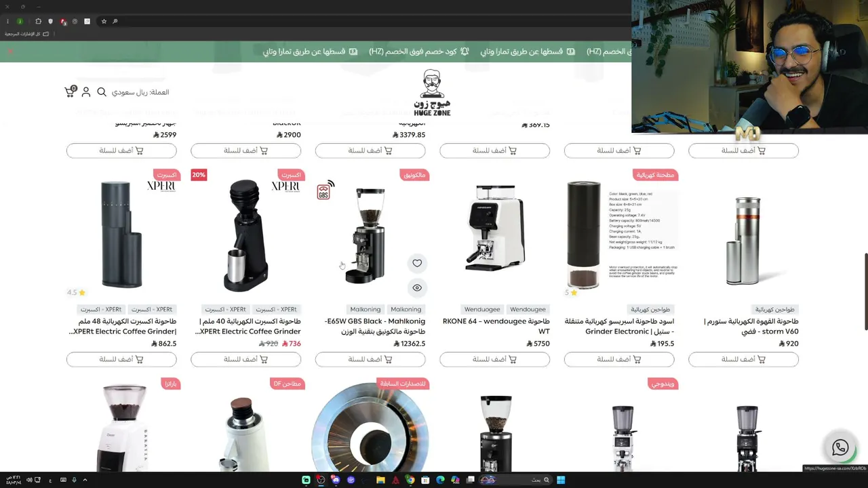The width and height of the screenshot is (868, 488).
Task: Open the browser three-dot menu
Action: point(7,22)
